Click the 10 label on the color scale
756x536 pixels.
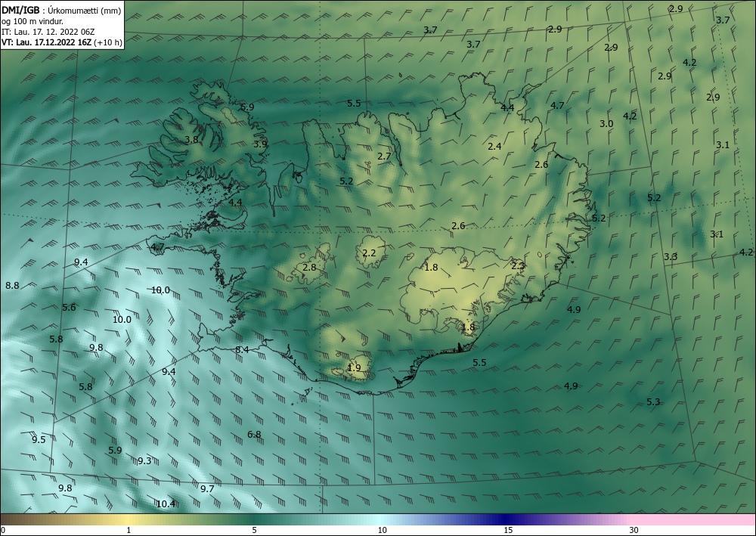pyautogui.click(x=383, y=531)
